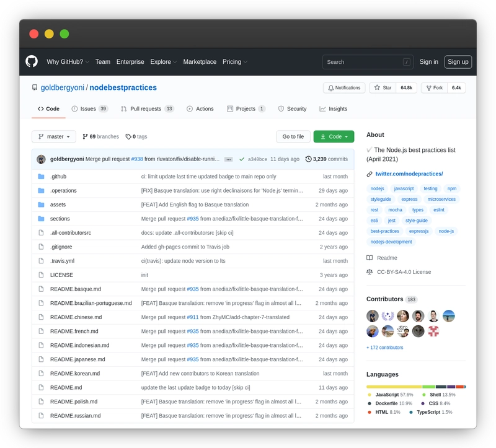Open the CC-BY-SA-4.0 License link
496x448 pixels.
[x=404, y=272]
